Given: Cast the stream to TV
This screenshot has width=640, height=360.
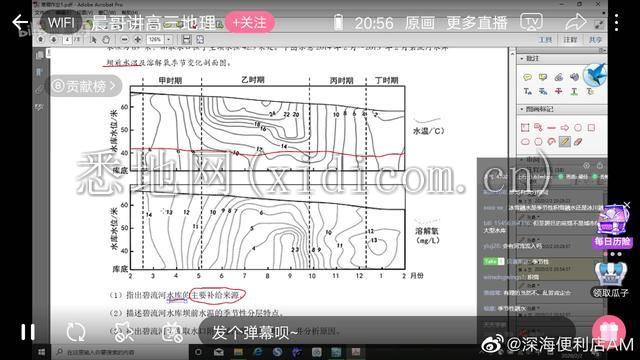Looking at the screenshot, I should [531, 22].
